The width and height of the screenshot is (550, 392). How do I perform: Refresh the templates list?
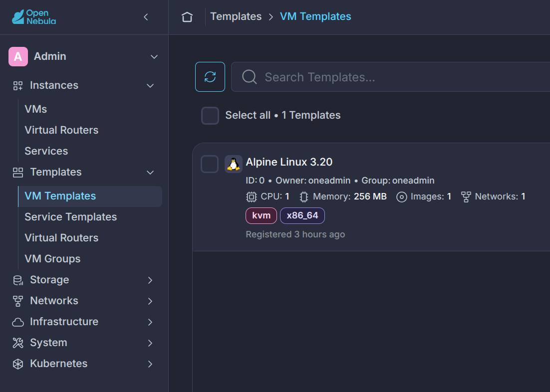point(210,77)
